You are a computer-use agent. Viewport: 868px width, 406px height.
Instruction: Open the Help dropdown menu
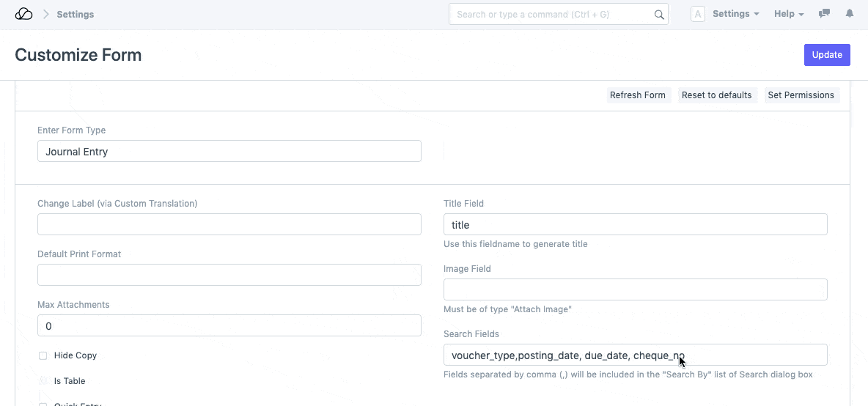(x=789, y=14)
